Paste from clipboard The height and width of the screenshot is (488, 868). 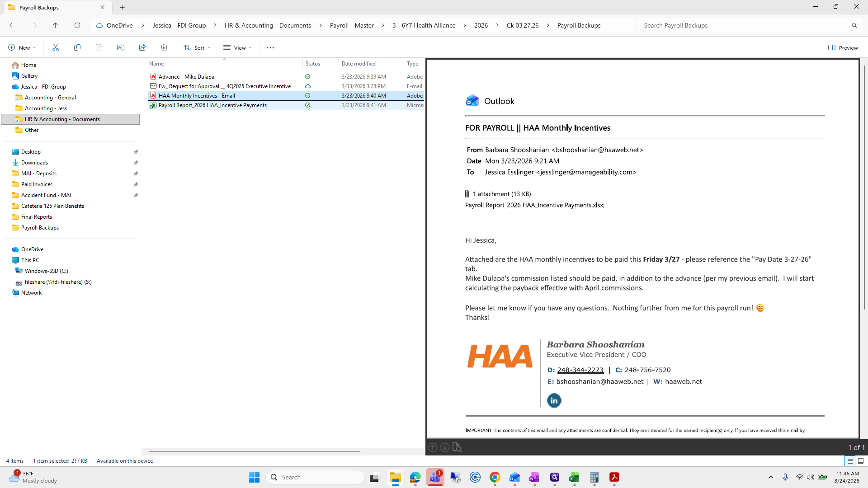(99, 47)
